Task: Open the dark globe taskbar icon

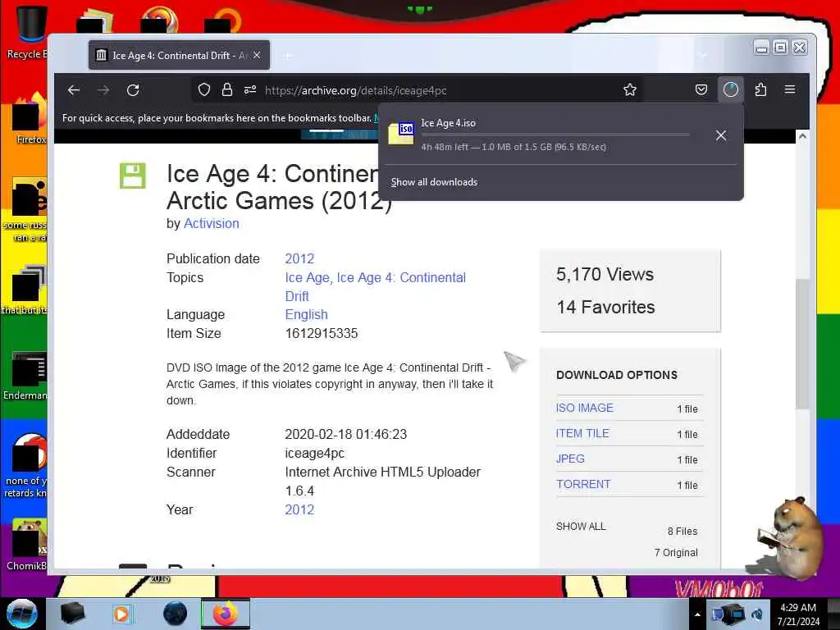Action: (175, 614)
